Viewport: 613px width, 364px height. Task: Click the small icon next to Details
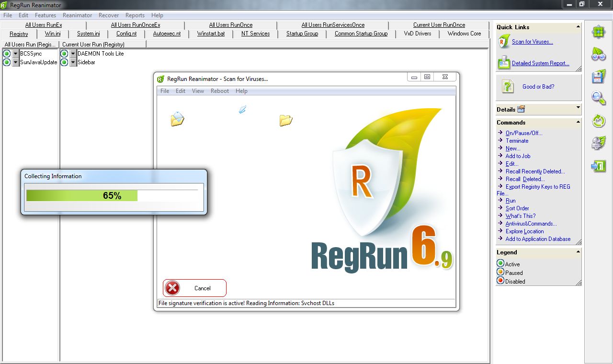click(x=521, y=109)
